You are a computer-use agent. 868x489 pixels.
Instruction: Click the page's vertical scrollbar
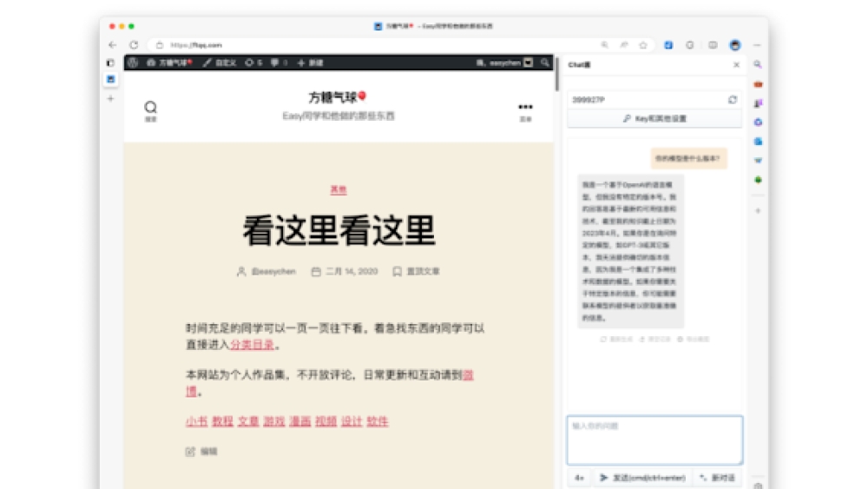[556, 73]
